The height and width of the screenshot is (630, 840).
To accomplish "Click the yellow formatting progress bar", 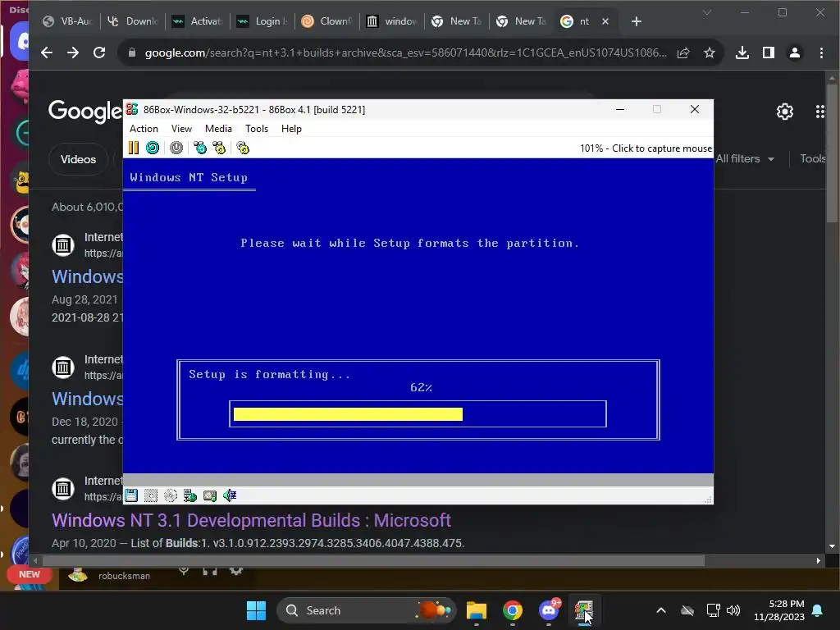I will [348, 414].
